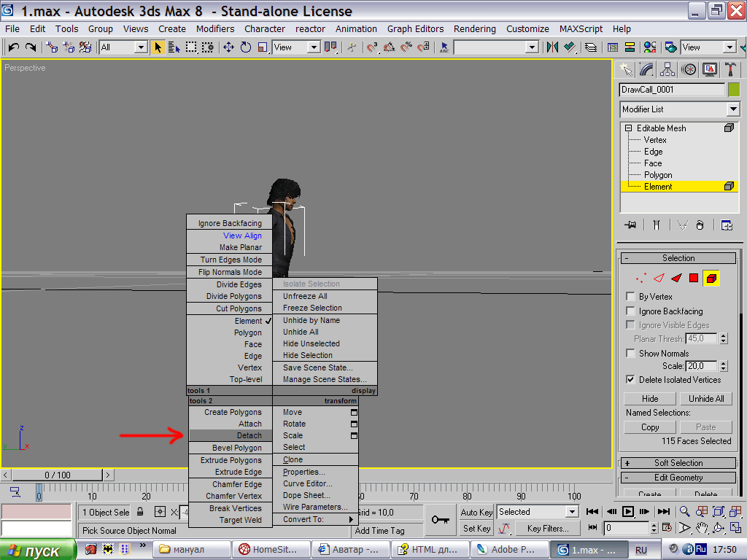Open the Modifiers menu

[215, 29]
